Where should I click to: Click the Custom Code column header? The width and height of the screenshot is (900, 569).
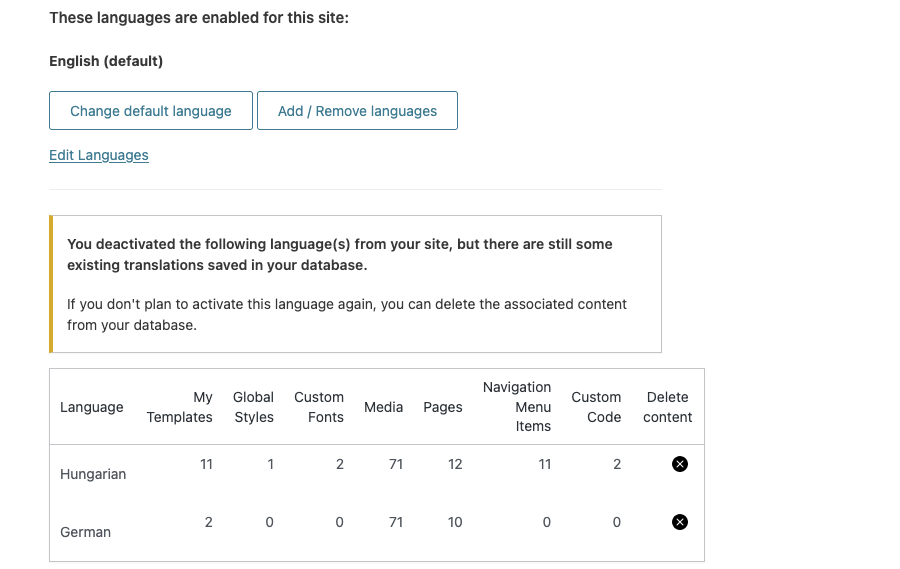pyautogui.click(x=596, y=407)
